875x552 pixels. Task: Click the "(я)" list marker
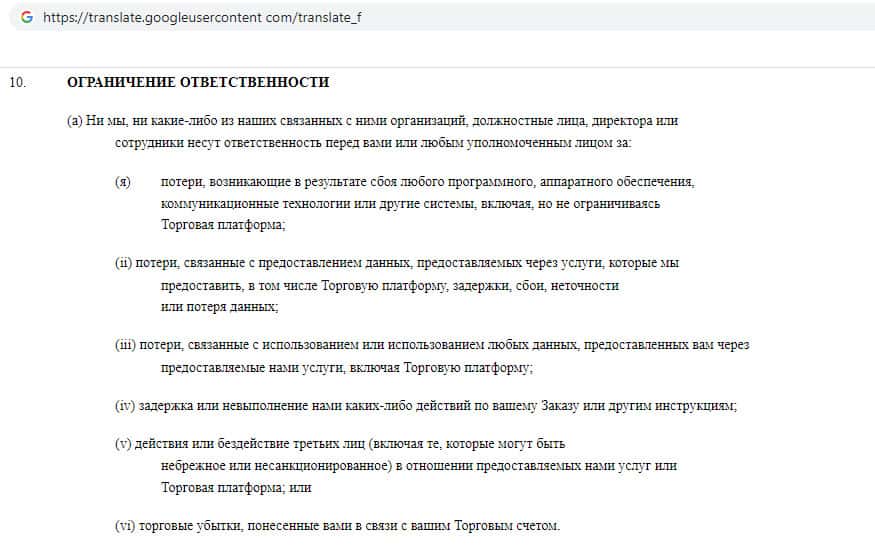[x=123, y=182]
